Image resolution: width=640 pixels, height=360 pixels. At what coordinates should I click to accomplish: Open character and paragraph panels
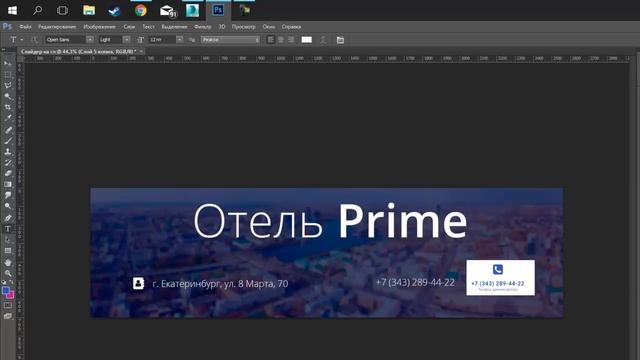click(x=340, y=40)
